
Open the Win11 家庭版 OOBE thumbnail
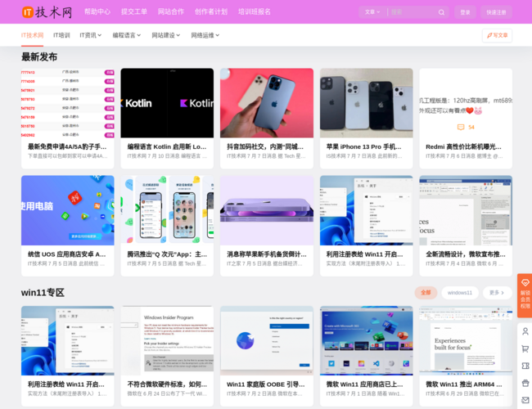pyautogui.click(x=267, y=341)
